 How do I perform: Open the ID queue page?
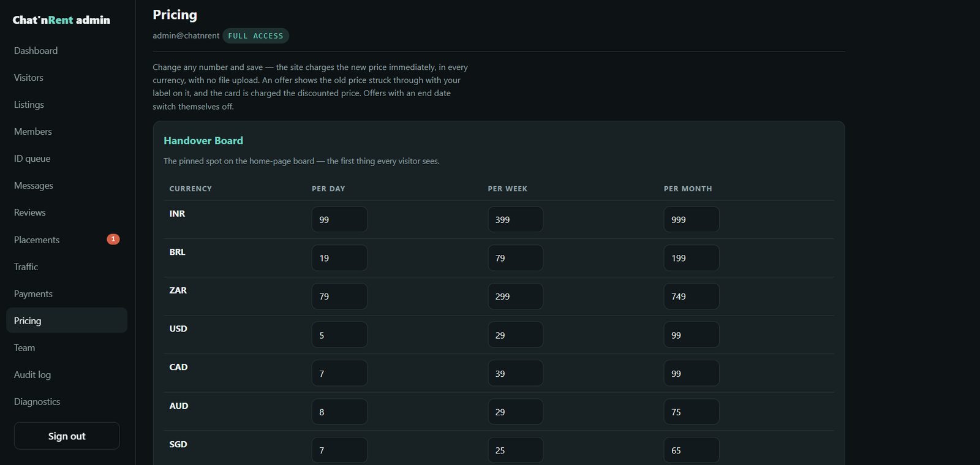[x=67, y=159]
